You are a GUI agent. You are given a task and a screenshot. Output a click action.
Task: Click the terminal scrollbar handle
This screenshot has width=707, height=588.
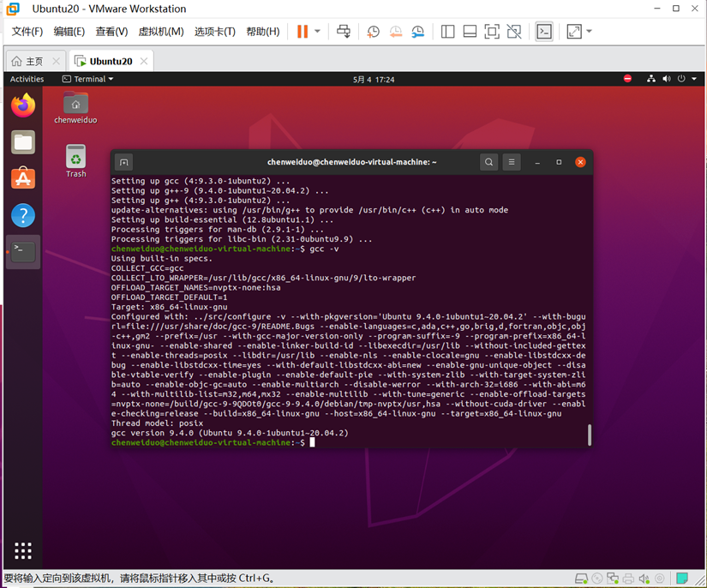click(589, 435)
